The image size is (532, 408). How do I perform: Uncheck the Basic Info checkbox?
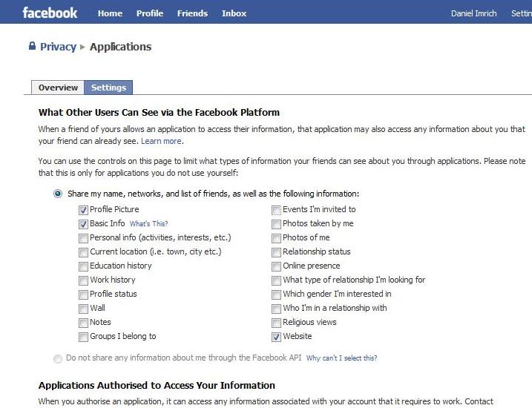point(83,224)
